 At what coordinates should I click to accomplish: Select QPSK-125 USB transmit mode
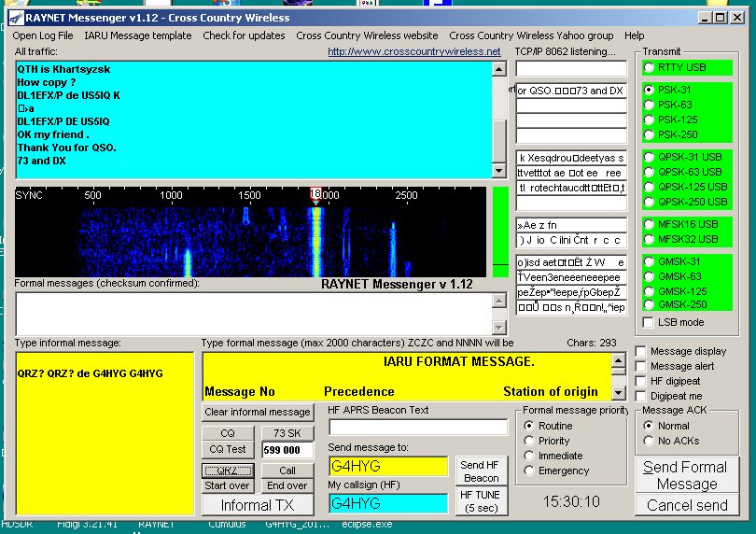[650, 187]
